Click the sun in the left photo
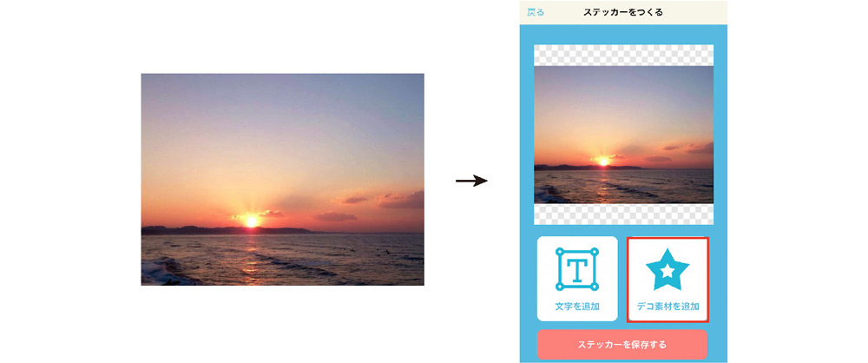 (252, 221)
